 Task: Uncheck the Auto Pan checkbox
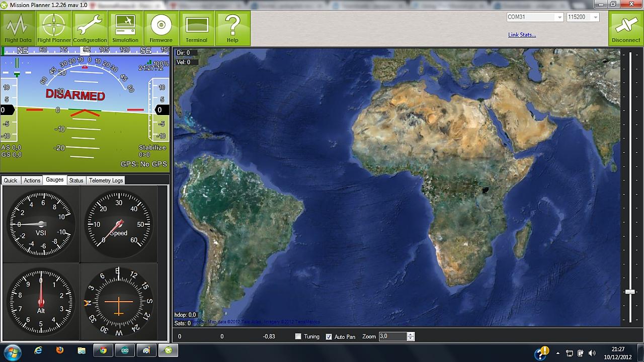[x=329, y=336]
